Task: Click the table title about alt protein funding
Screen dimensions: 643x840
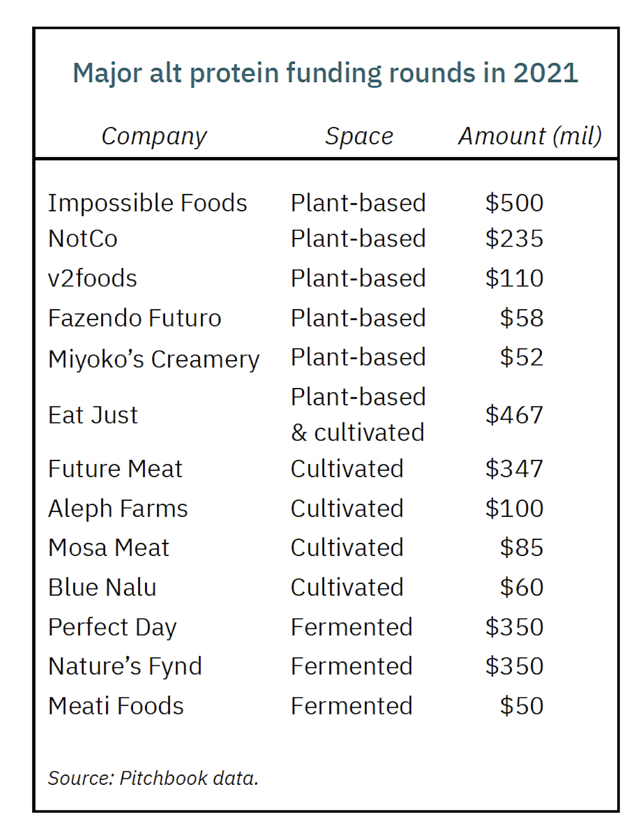Action: click(x=325, y=73)
